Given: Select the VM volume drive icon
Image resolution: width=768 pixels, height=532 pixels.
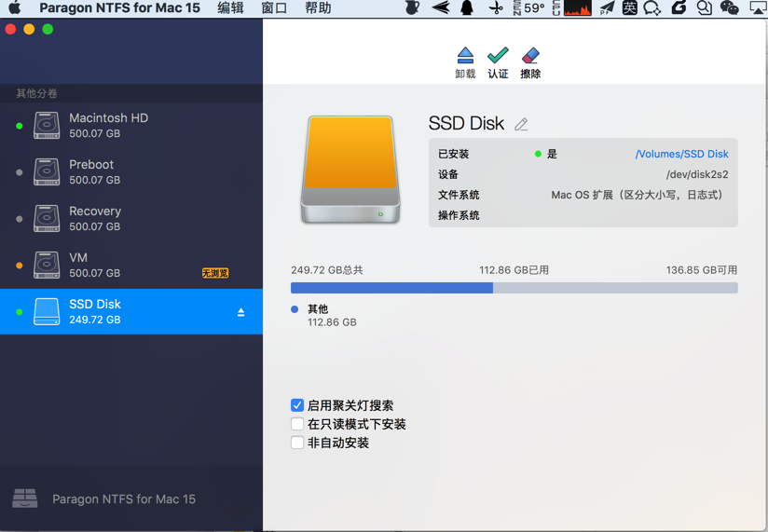Looking at the screenshot, I should pos(47,265).
